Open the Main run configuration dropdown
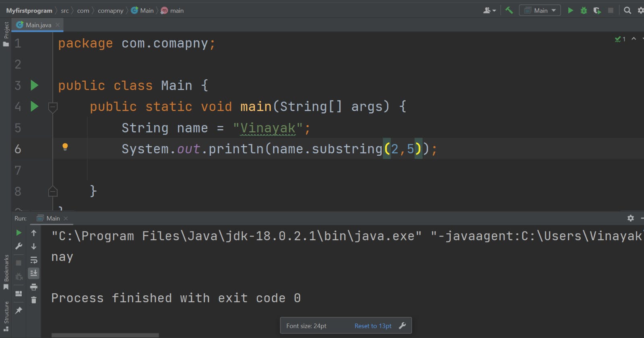Image resolution: width=644 pixels, height=338 pixels. coord(540,10)
